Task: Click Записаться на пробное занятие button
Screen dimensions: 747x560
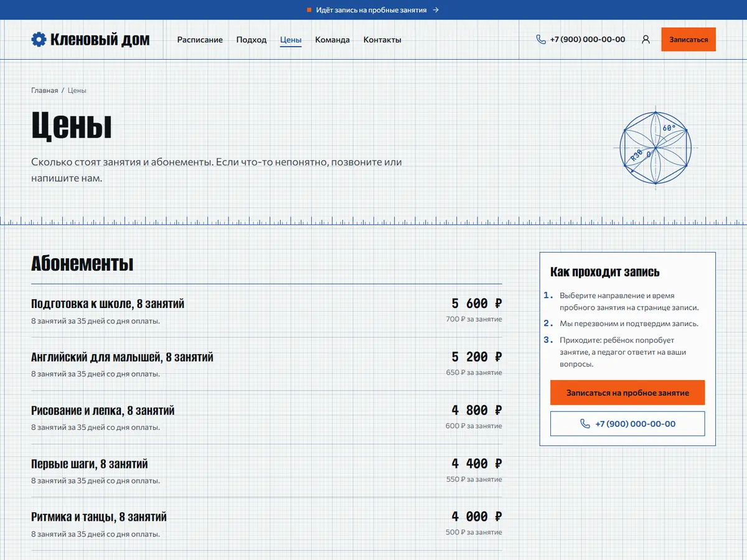Action: pyautogui.click(x=627, y=393)
